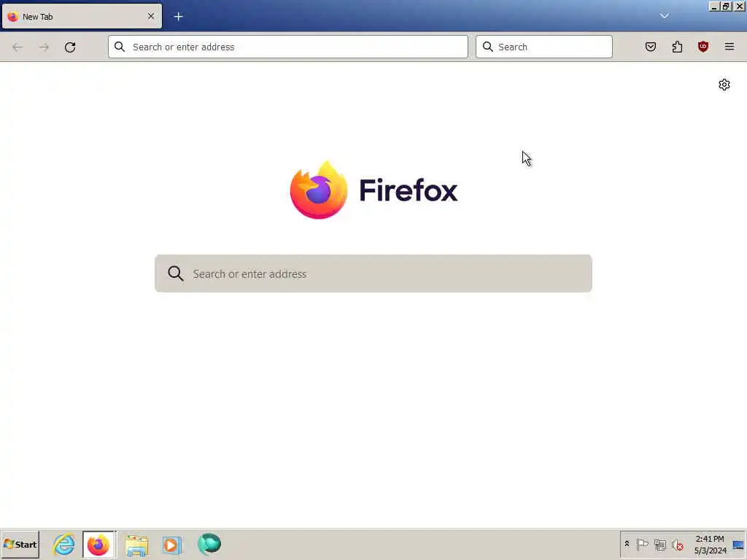Close the New Tab tab
The image size is (747, 560).
151,16
